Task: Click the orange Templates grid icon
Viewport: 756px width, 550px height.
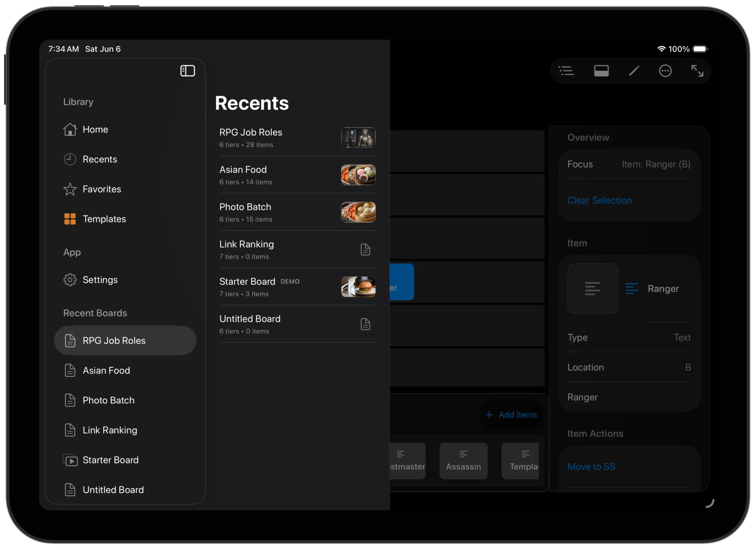Action: coord(70,219)
